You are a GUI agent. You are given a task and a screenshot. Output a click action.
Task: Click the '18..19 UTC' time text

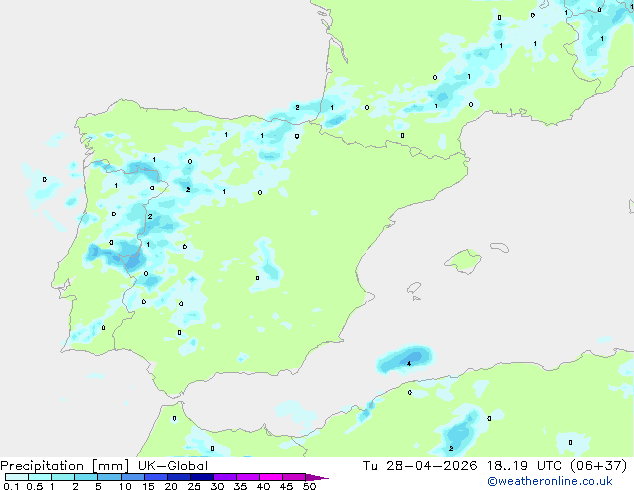(x=524, y=466)
